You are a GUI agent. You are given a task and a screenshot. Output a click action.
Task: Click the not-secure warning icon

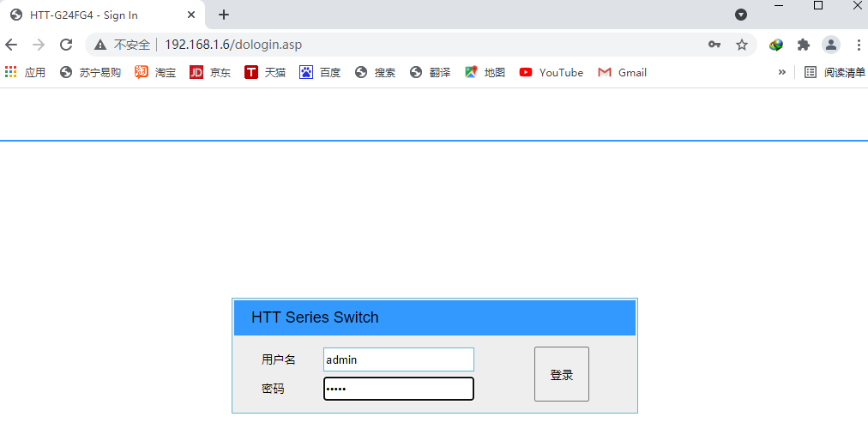100,45
